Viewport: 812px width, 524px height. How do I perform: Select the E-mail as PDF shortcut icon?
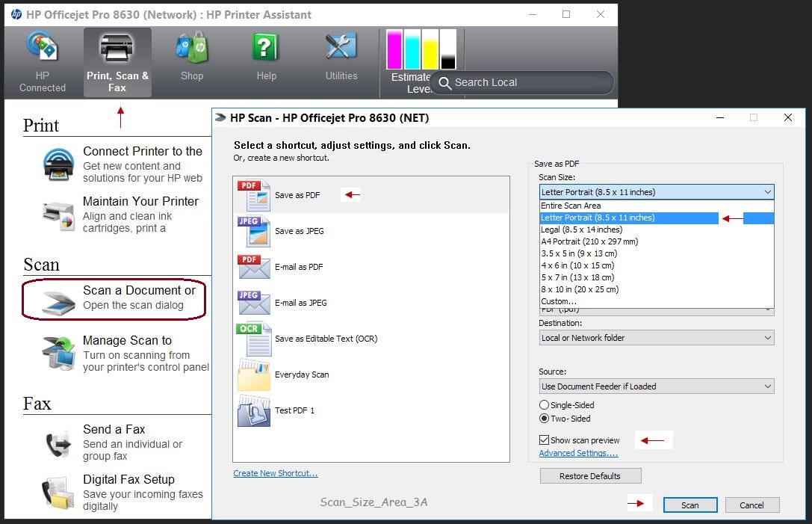click(x=254, y=267)
